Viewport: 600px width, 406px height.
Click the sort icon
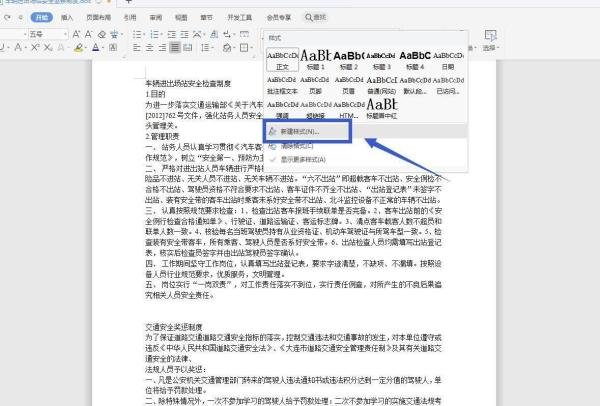(x=214, y=34)
